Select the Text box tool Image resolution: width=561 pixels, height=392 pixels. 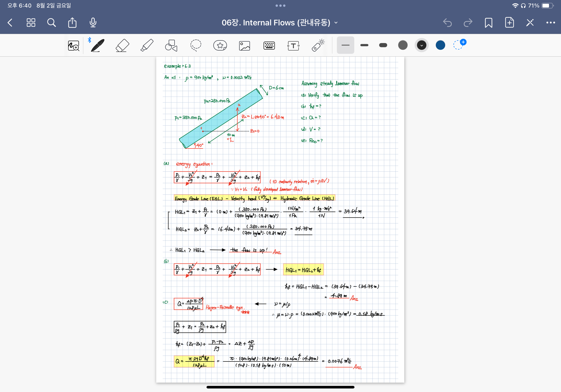click(x=293, y=45)
